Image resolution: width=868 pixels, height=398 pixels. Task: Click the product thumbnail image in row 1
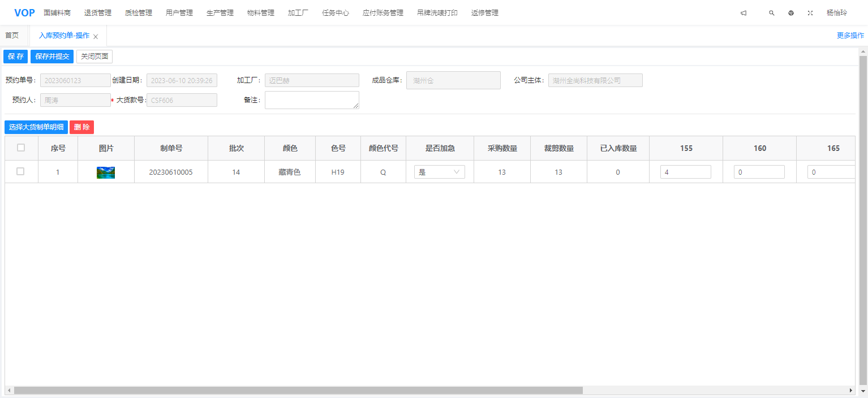tap(106, 172)
